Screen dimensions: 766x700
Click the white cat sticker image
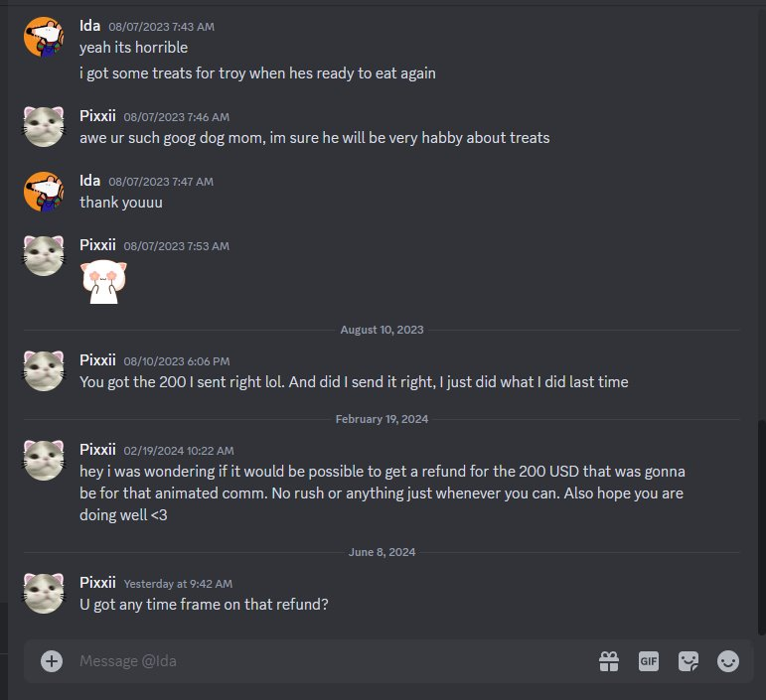[103, 282]
